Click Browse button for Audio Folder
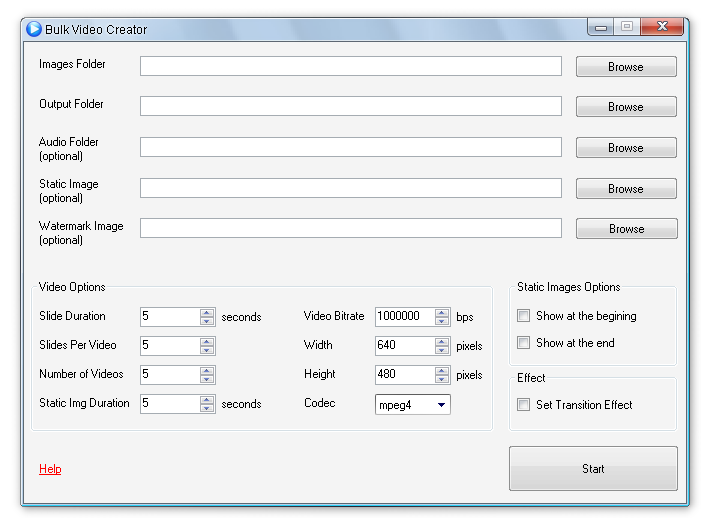Screen dimensions: 709x524 click(x=626, y=147)
